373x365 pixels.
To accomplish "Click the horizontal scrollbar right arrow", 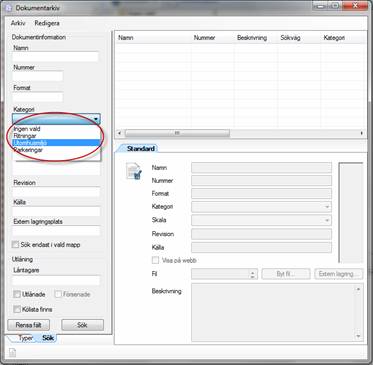I will coord(361,133).
